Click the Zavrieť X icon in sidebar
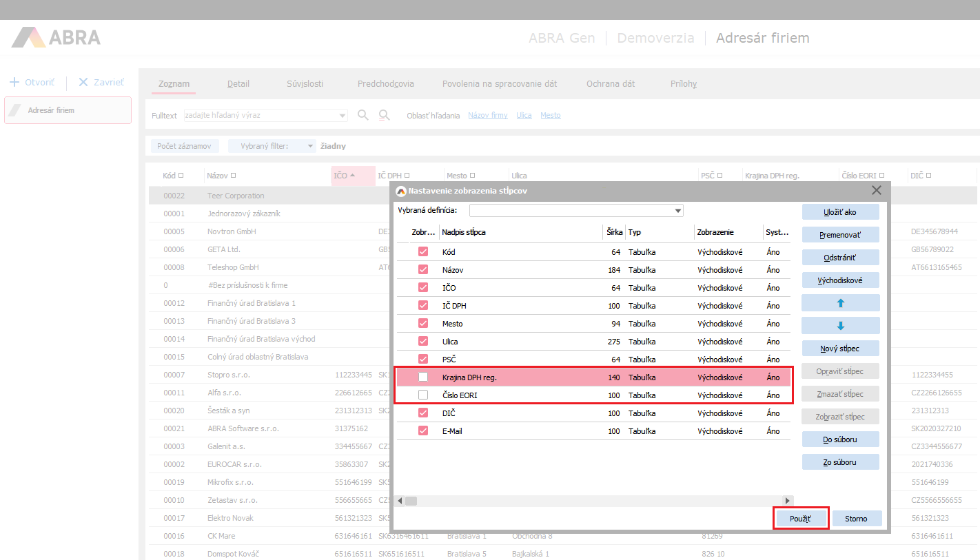Screen dimensions: 980x560 83,82
